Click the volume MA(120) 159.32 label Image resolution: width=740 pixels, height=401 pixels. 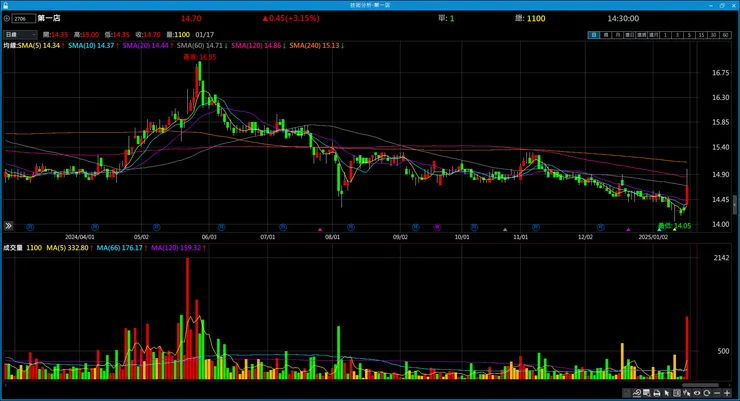coord(178,248)
